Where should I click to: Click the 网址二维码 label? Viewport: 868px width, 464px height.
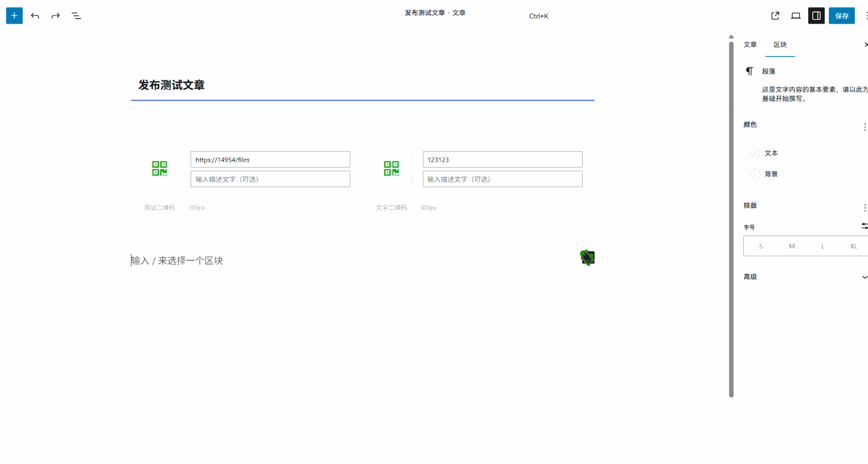click(160, 208)
